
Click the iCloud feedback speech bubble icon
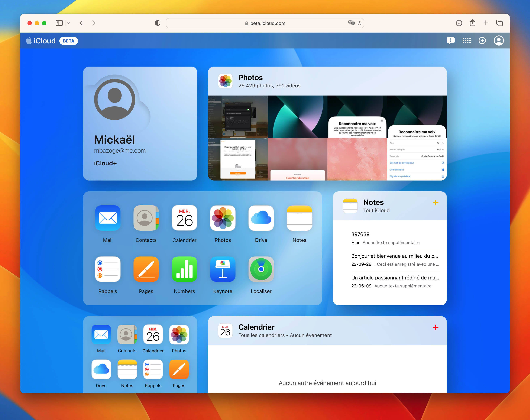(x=450, y=41)
